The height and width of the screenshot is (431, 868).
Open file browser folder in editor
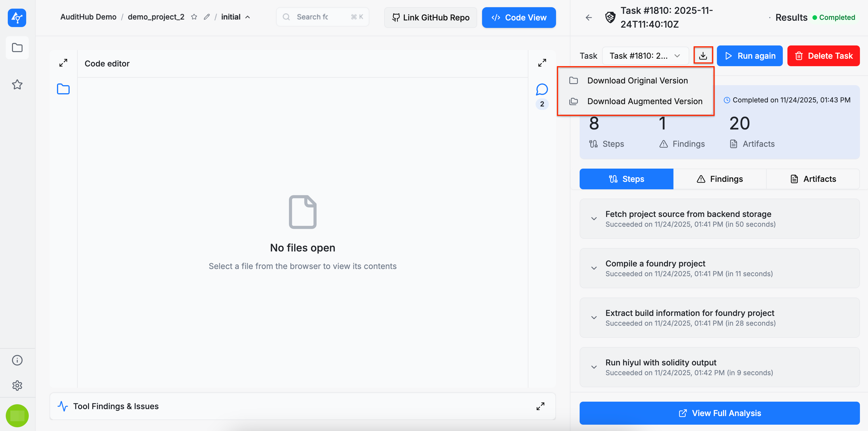[x=63, y=89]
